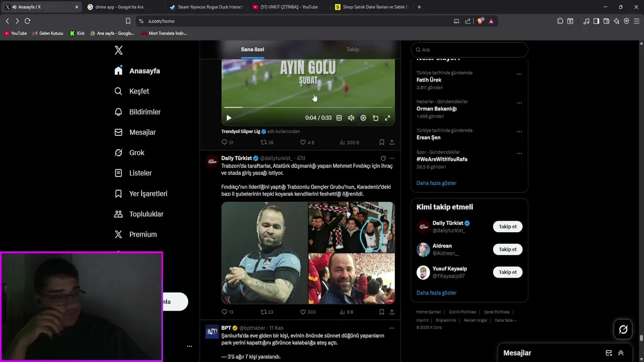Open options for Fatih Ürek trend
The image size is (644, 362).
519,74
